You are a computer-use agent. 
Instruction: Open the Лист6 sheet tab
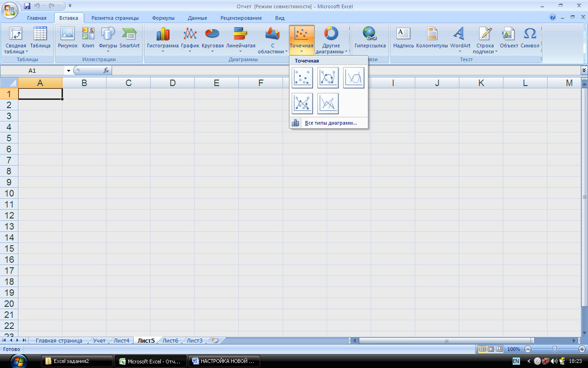coord(170,341)
